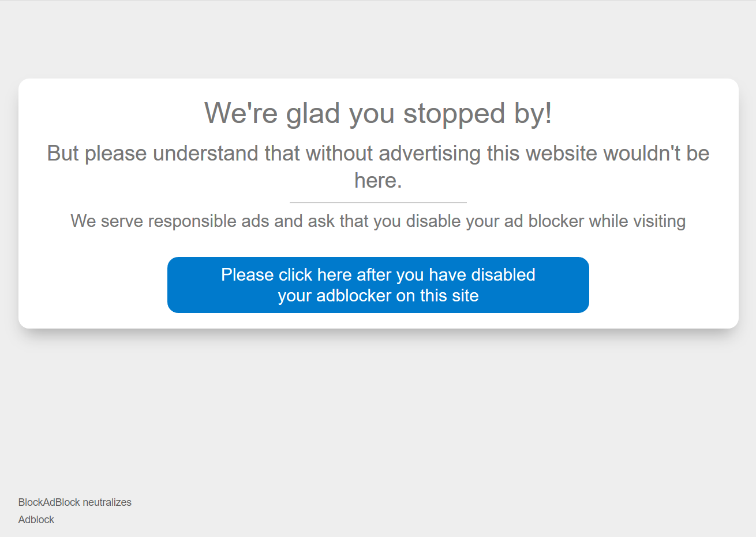The width and height of the screenshot is (756, 537).
Task: Select the 'Adblock' link at bottom left
Action: coord(36,519)
